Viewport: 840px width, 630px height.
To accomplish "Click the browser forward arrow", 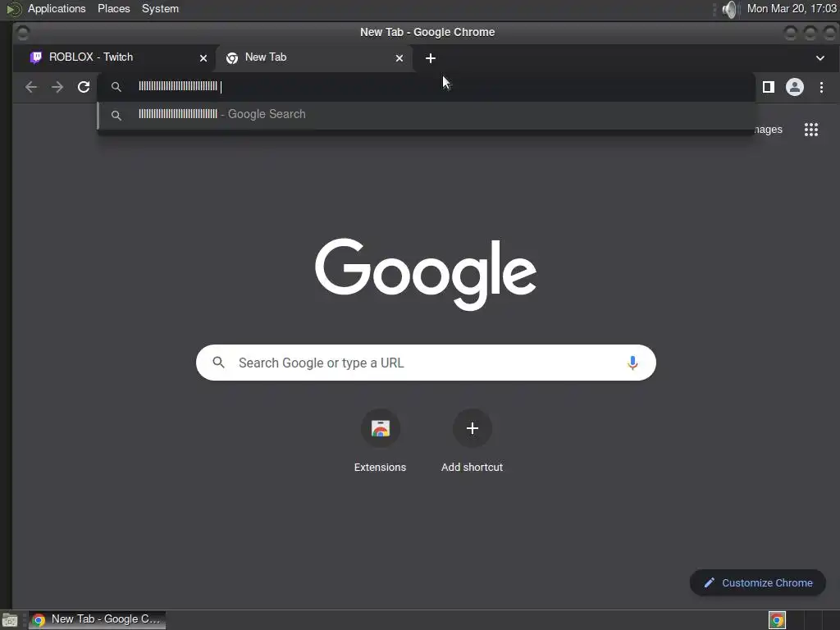I will point(57,87).
